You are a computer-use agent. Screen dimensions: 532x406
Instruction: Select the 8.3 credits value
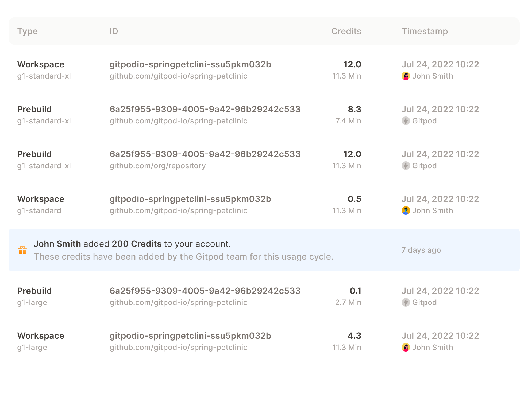354,109
